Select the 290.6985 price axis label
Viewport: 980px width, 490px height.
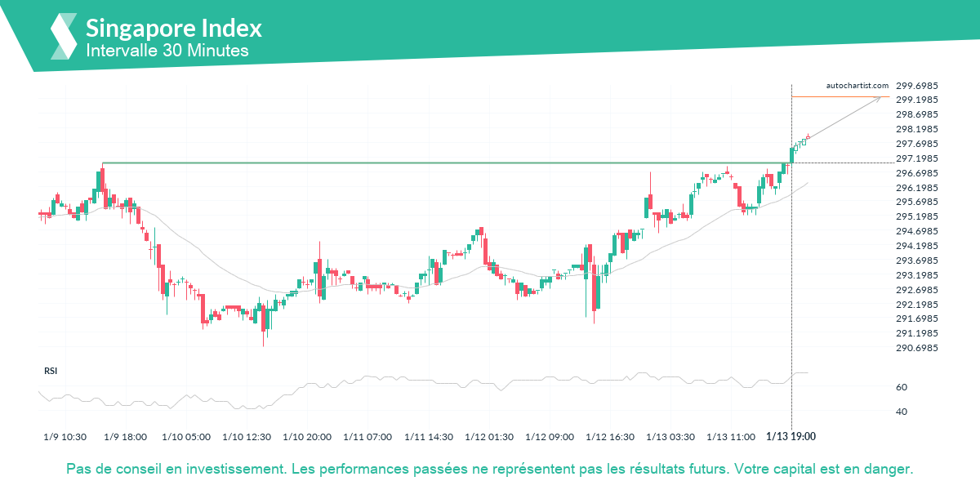[916, 348]
